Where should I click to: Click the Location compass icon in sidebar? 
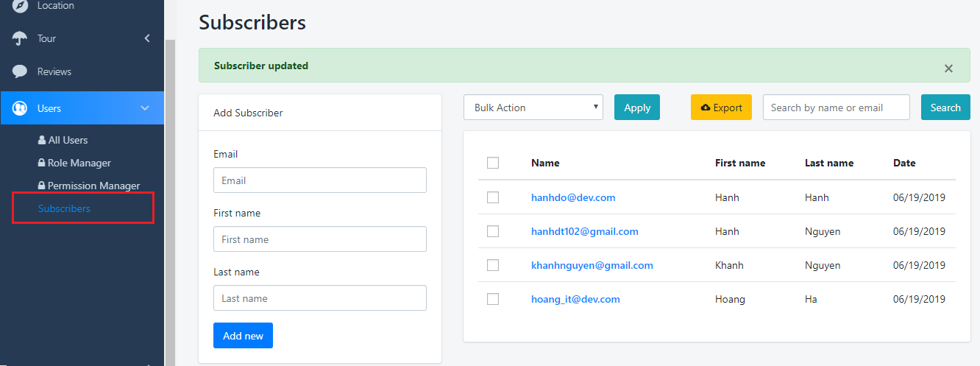20,5
